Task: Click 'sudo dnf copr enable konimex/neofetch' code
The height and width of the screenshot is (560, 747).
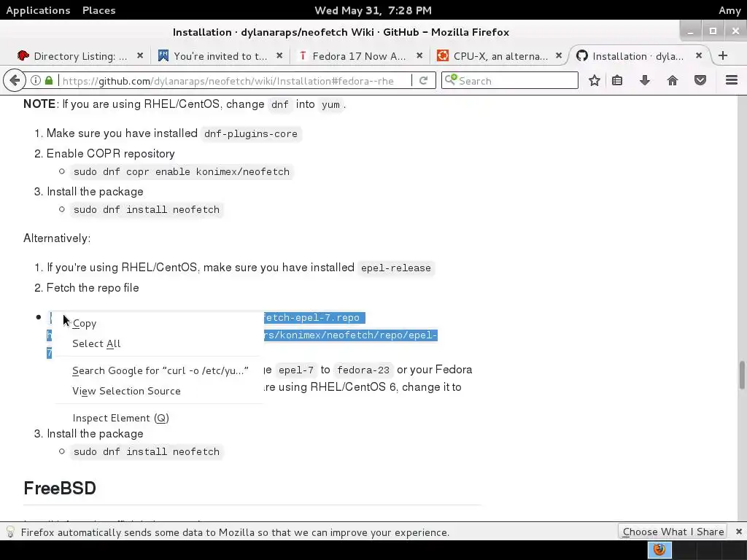Action: (182, 171)
